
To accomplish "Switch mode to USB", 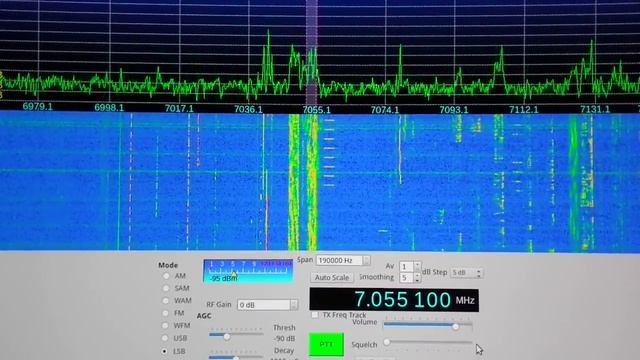I will (164, 338).
